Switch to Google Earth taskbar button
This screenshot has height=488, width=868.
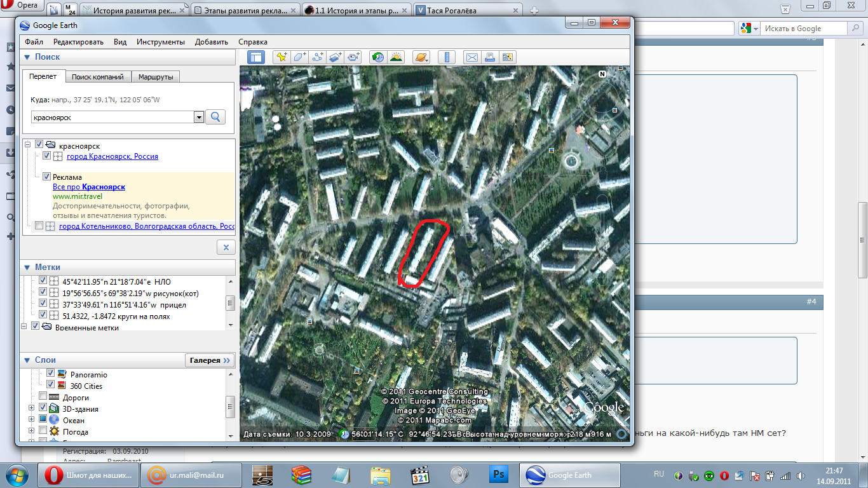click(570, 475)
